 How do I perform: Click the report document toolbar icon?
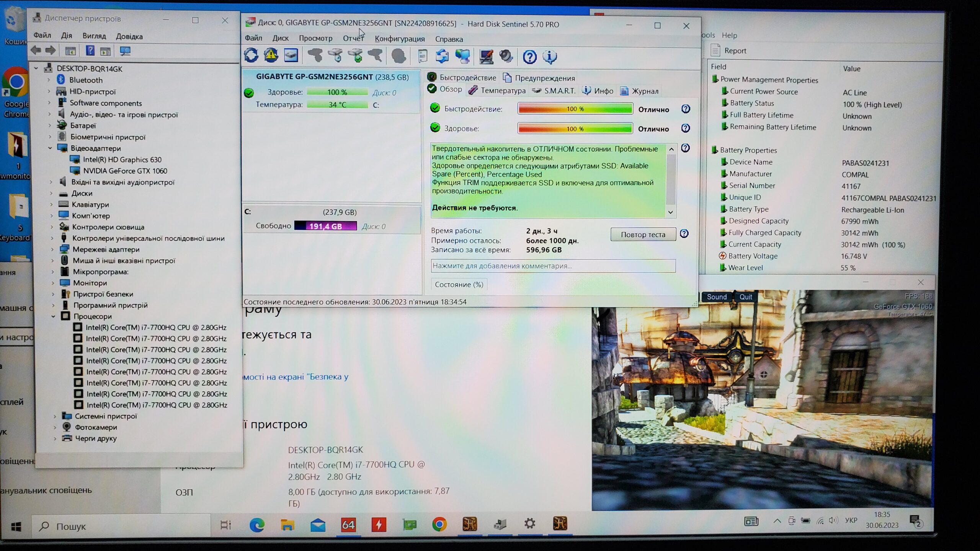point(422,57)
